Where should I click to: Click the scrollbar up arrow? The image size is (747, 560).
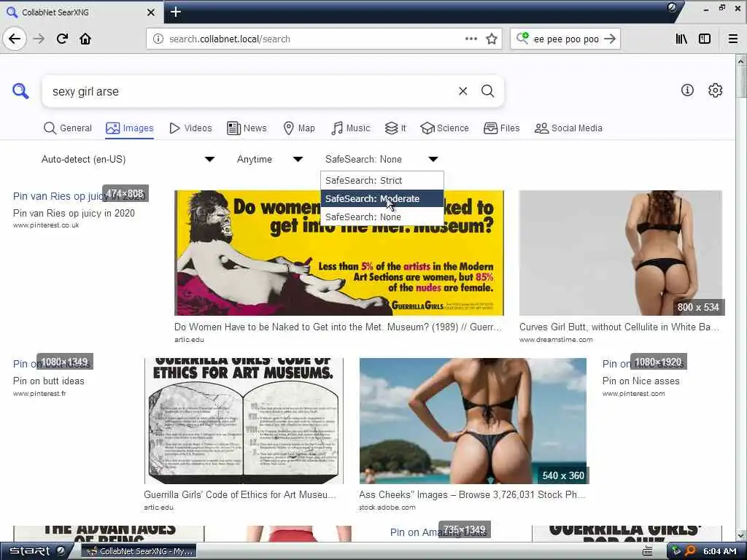coord(741,61)
